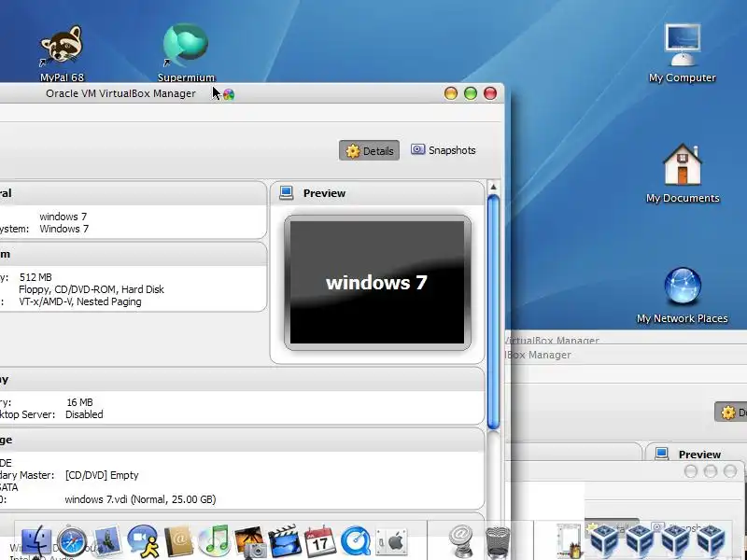Close front VirtualBox window with red button
Screen dimensions: 747x560
tap(490, 93)
